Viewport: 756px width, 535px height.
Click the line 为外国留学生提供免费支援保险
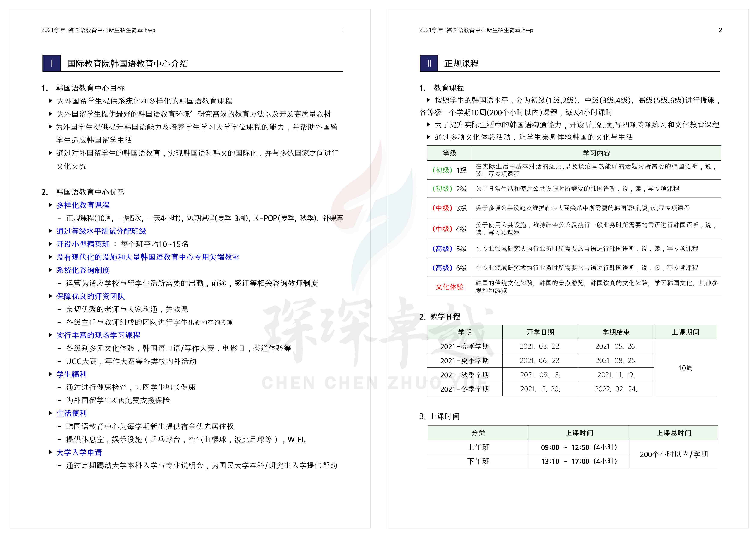118,400
